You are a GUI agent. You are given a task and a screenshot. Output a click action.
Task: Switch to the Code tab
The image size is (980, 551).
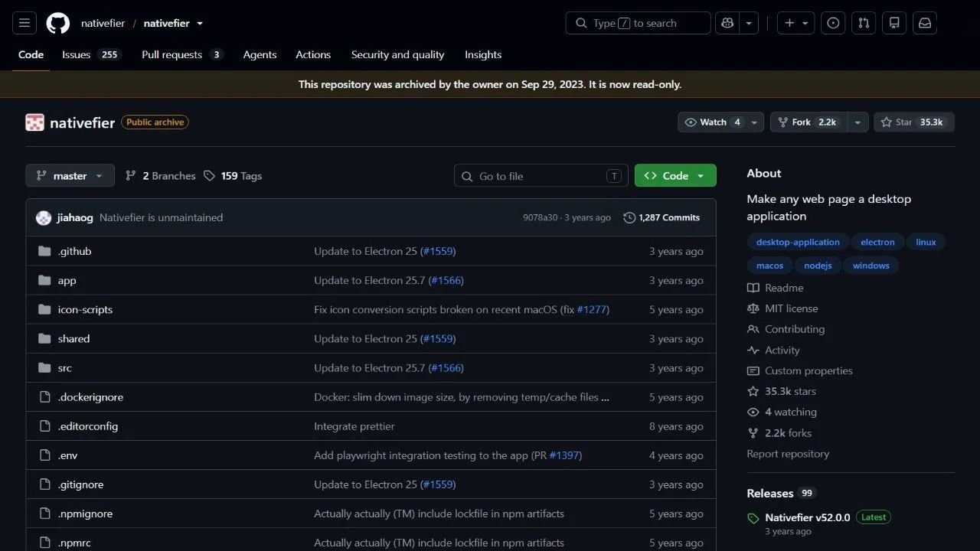(31, 55)
